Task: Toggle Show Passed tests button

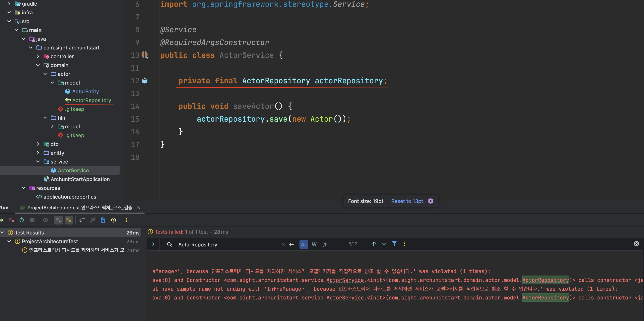Action: pyautogui.click(x=58, y=220)
